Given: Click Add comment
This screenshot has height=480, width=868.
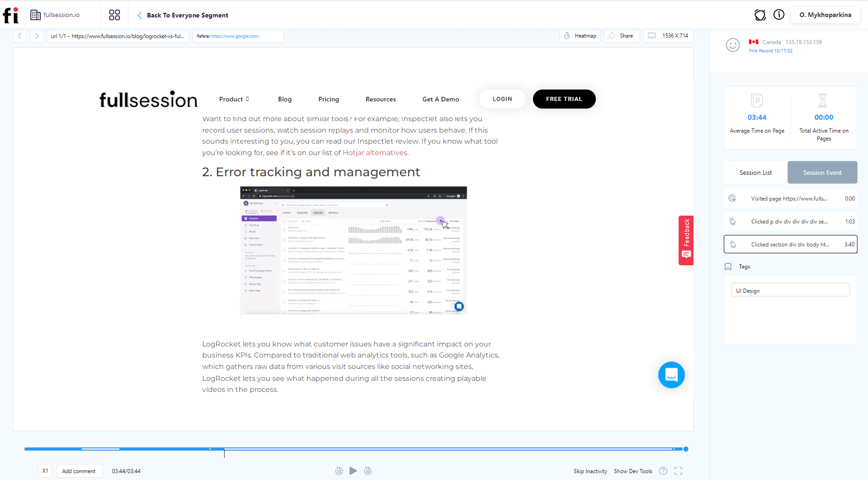Looking at the screenshot, I should click(79, 471).
